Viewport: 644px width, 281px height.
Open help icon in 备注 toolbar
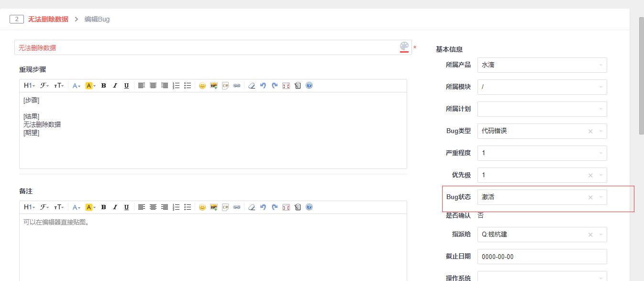coord(309,207)
